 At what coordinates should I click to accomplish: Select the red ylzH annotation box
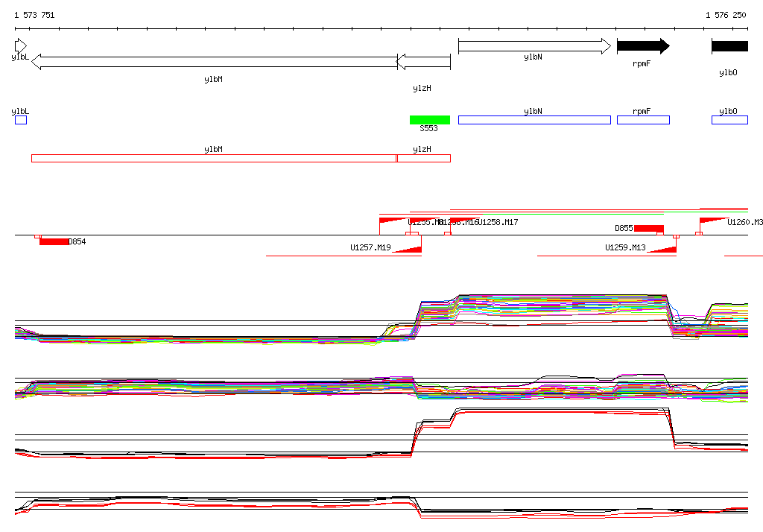424,158
